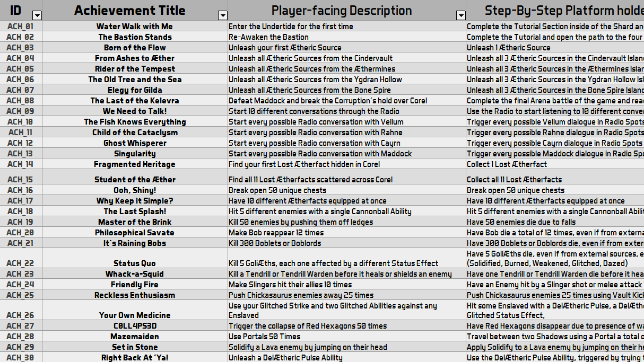Click the 'The Bastion Stands' title cell
The image size is (644, 362).
[134, 37]
